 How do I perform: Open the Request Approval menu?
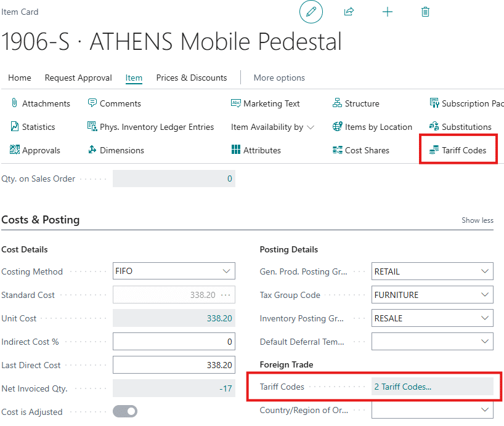pyautogui.click(x=78, y=78)
